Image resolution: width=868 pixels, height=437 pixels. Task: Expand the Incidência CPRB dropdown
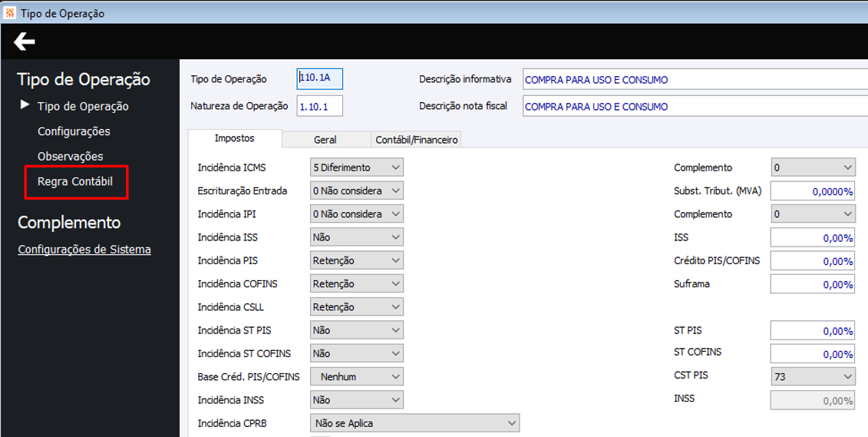(414, 423)
